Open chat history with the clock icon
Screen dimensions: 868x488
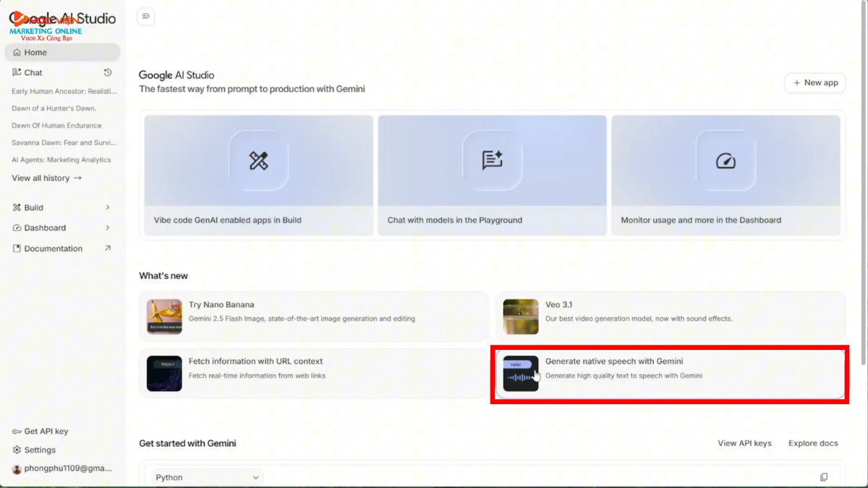tap(108, 72)
